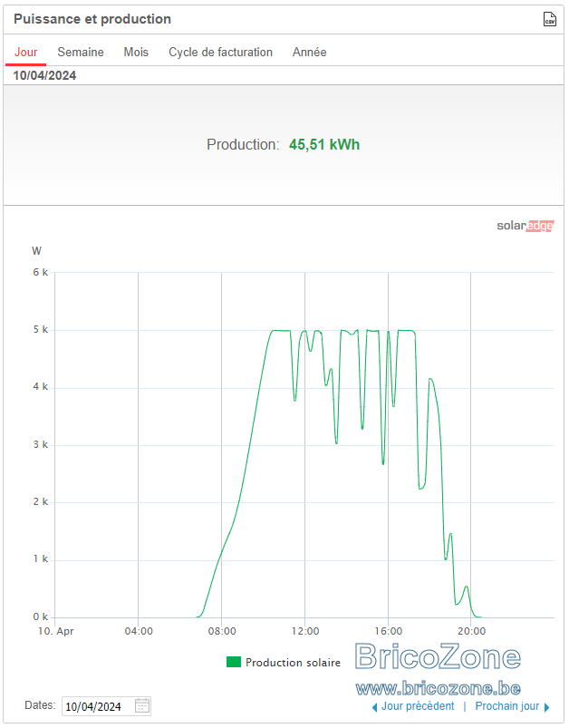Viewport: 569px width, 728px height.
Task: Switch to the Année tab
Action: [x=309, y=52]
